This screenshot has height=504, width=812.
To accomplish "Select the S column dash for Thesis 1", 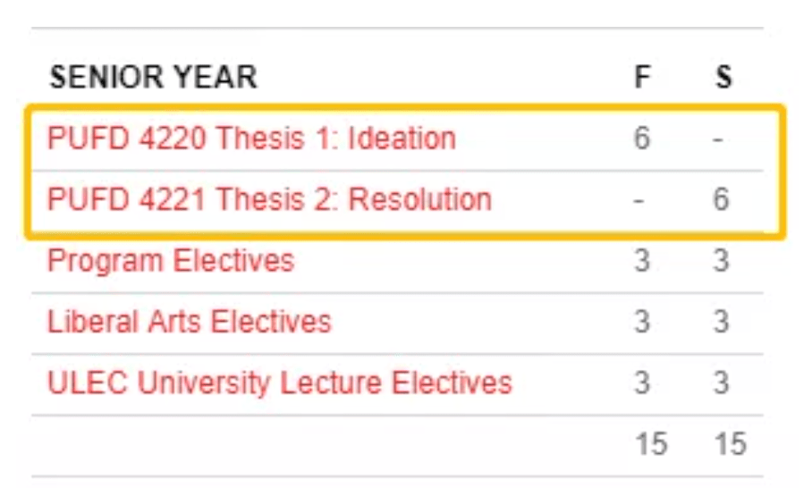I will [x=719, y=140].
